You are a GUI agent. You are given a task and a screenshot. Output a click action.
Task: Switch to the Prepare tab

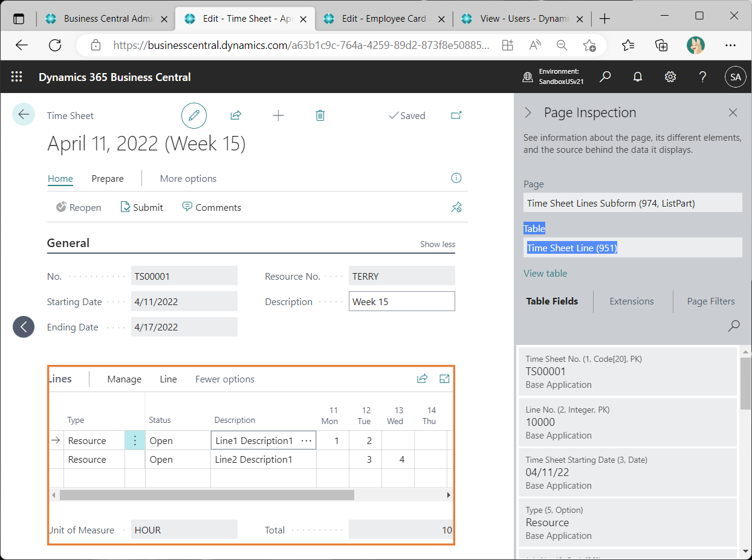pos(108,179)
